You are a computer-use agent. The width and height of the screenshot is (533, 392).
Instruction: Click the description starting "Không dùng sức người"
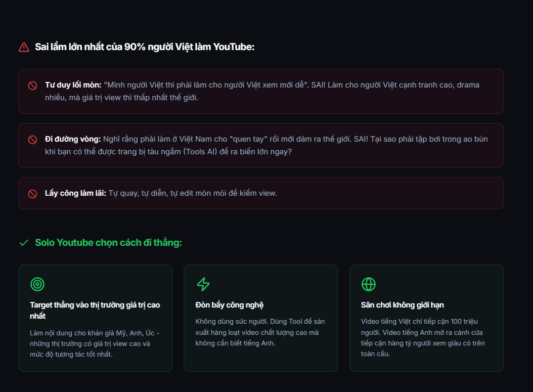pos(260,332)
